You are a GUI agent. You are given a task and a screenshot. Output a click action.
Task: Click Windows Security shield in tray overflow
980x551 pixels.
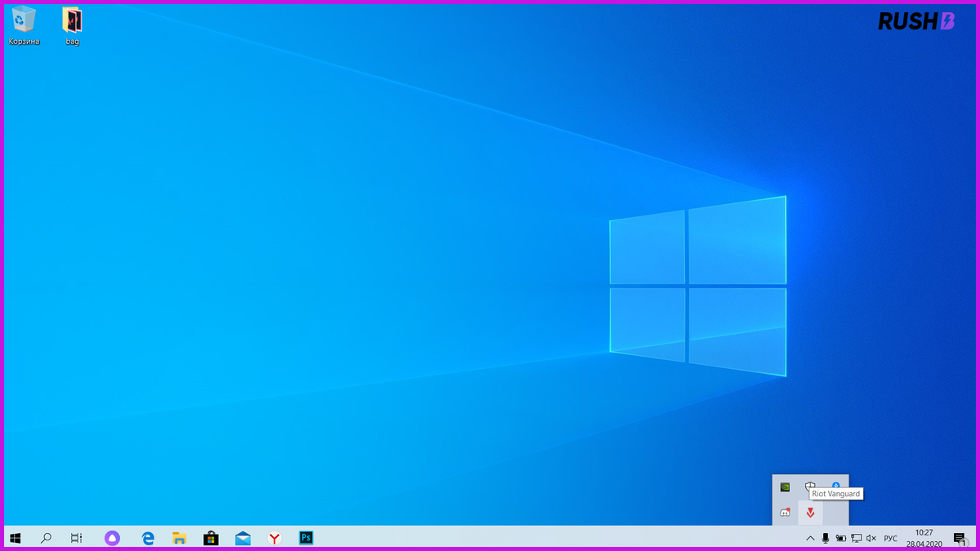click(x=810, y=484)
